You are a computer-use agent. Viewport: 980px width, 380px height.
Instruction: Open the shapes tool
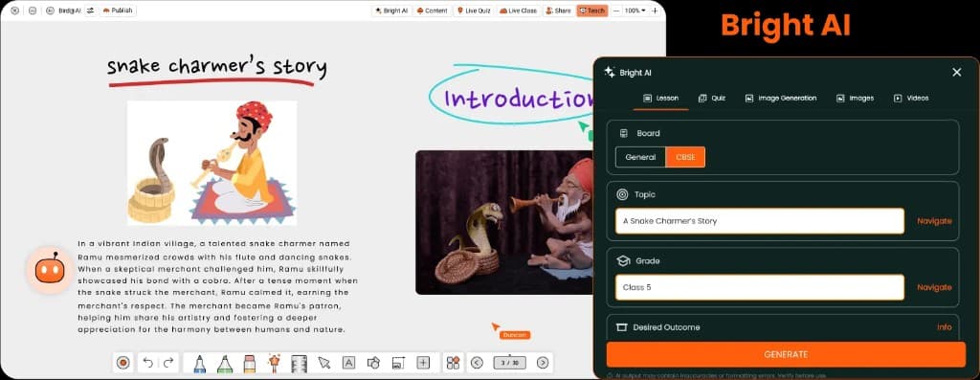coord(374,363)
